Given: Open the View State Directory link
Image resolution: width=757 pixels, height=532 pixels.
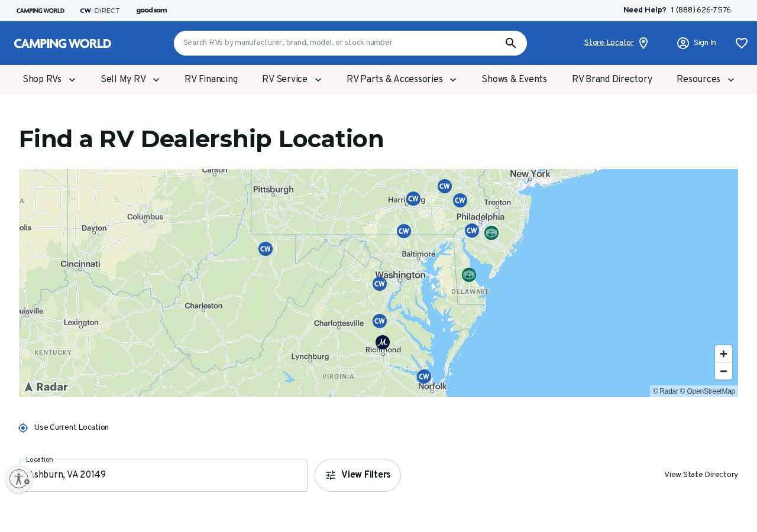Looking at the screenshot, I should coord(701,475).
